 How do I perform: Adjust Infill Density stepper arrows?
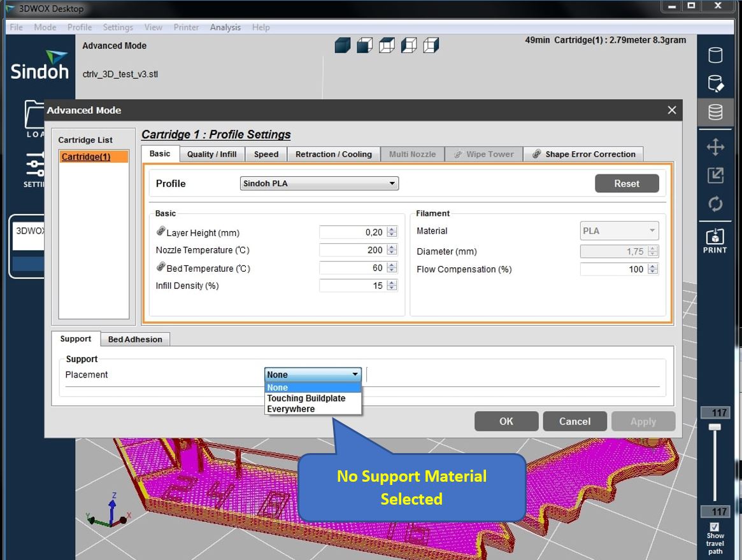(392, 285)
